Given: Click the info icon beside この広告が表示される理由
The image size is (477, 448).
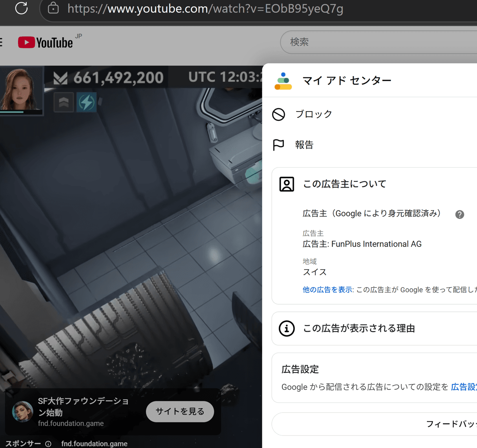Looking at the screenshot, I should pos(287,328).
